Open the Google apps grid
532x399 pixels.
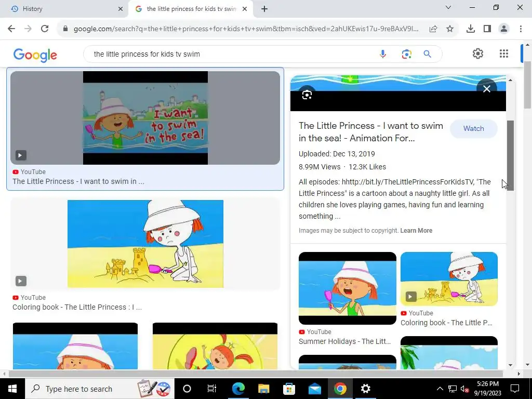(x=504, y=54)
